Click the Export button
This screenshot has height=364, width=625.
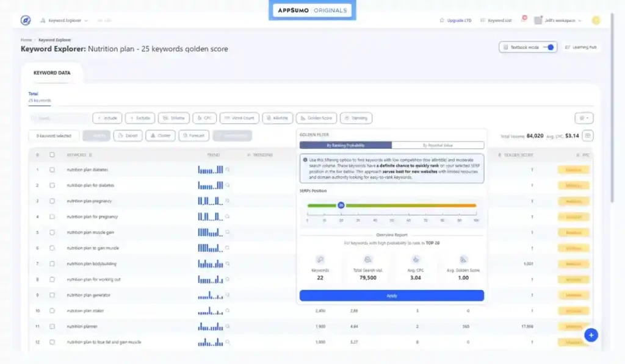128,136
